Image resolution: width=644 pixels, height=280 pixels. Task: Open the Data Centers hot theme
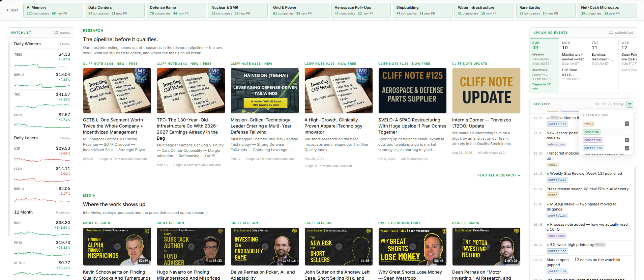click(x=115, y=10)
